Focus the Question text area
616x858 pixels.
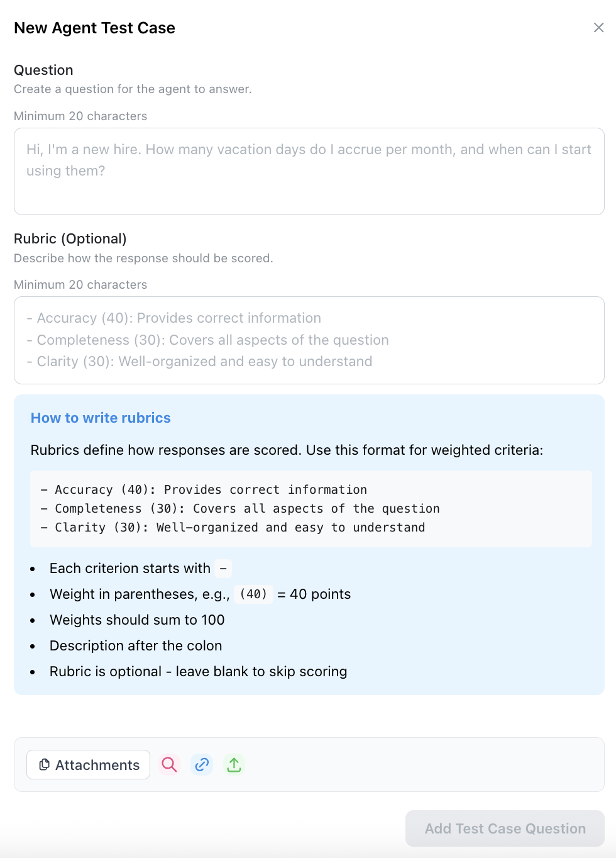point(309,171)
